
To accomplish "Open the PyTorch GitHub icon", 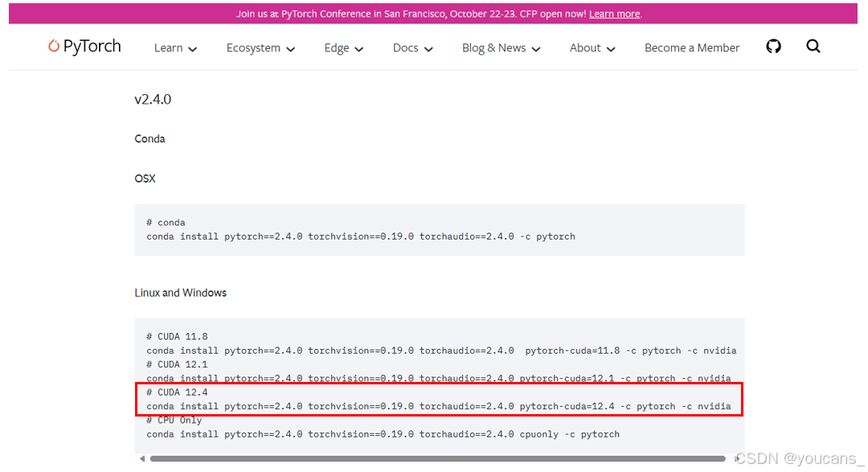I will pyautogui.click(x=773, y=47).
